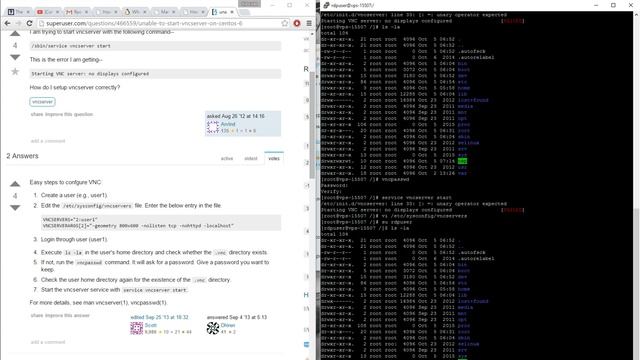Viewport: 640px width, 360px height.
Task: Sort answers by active
Action: click(227, 158)
